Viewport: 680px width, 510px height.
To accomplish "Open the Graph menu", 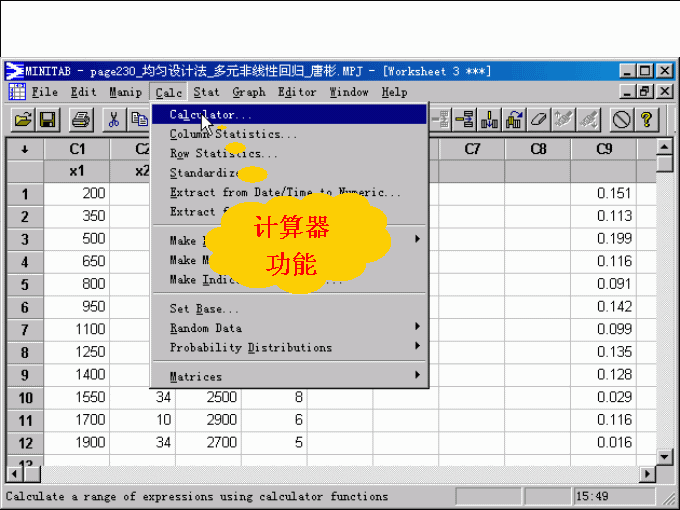I will pyautogui.click(x=249, y=92).
